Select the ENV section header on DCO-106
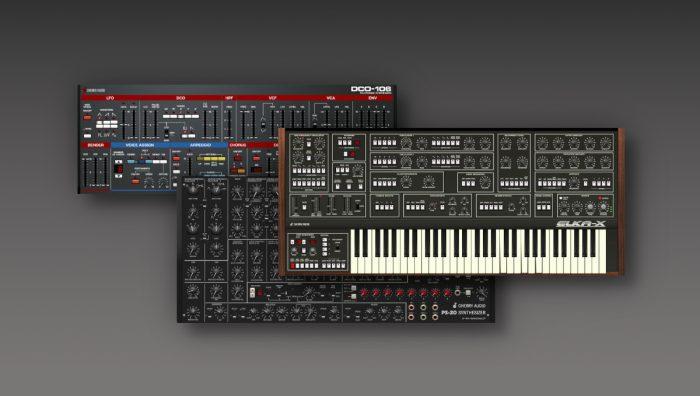Image resolution: width=700 pixels, height=396 pixels. (x=372, y=98)
